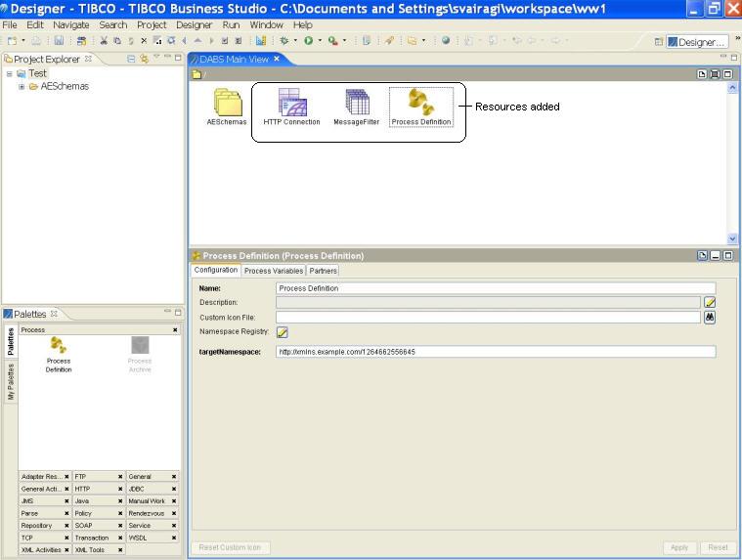742x560 pixels.
Task: Close the DABS Main View tab
Action: pyautogui.click(x=277, y=59)
